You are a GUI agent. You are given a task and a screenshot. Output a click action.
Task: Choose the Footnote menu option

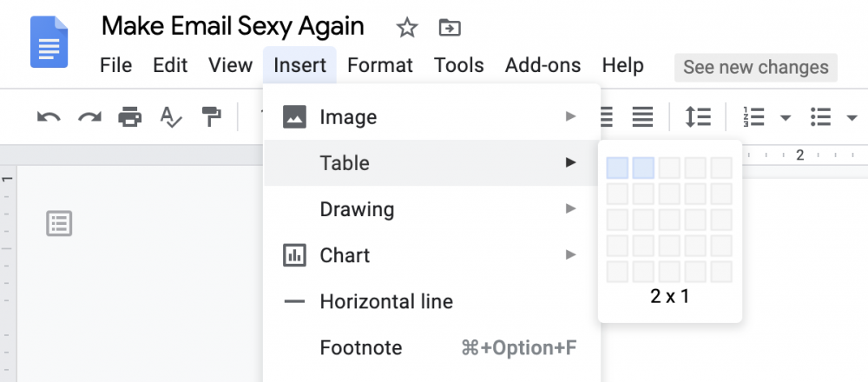coord(361,348)
